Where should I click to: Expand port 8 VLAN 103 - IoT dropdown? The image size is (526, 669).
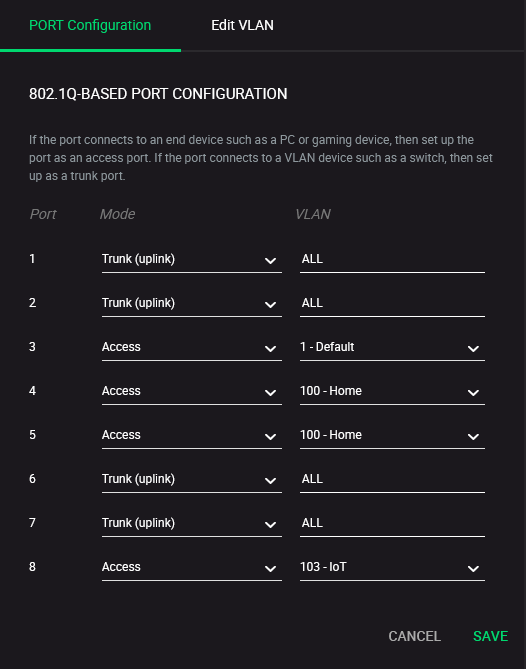click(x=392, y=567)
